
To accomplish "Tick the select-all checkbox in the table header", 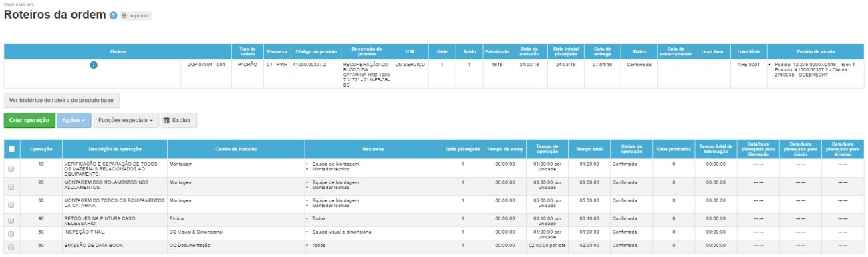I will point(11,149).
